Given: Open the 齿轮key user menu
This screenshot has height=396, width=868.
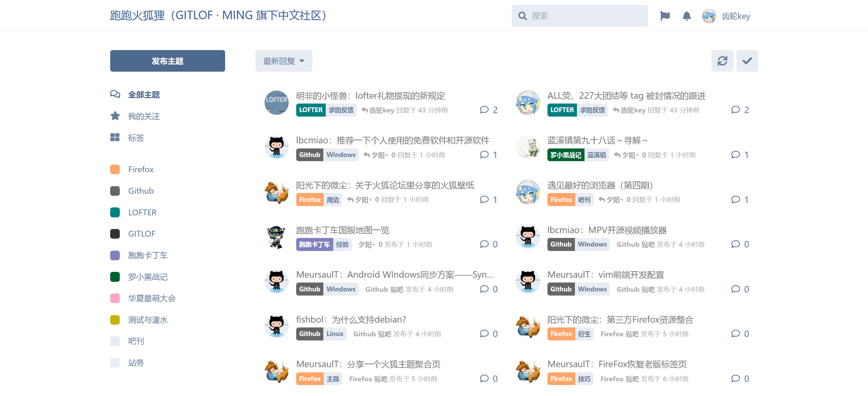Looking at the screenshot, I should click(726, 16).
